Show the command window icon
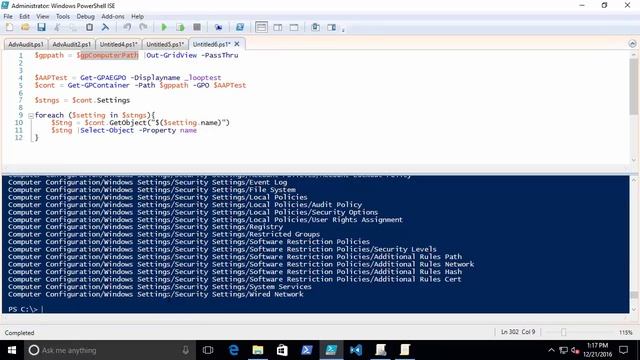Viewport: 640px width, 360px height. click(x=316, y=27)
